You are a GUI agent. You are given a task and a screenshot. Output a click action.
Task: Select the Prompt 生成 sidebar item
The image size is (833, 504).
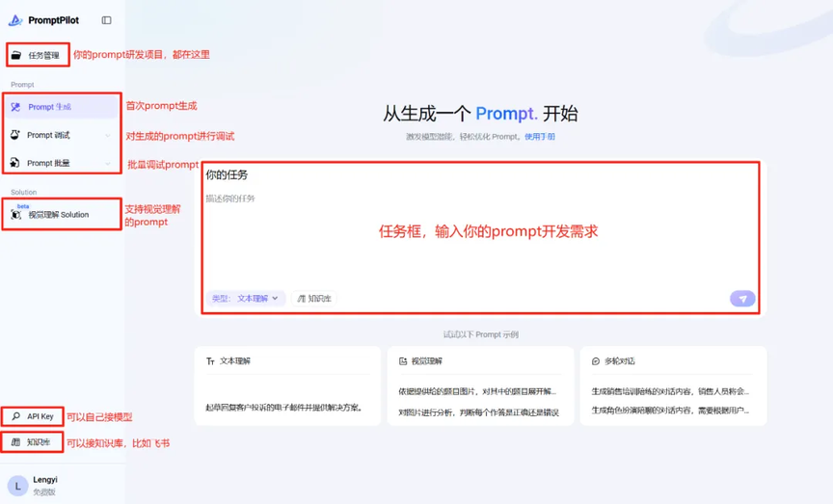(62, 107)
